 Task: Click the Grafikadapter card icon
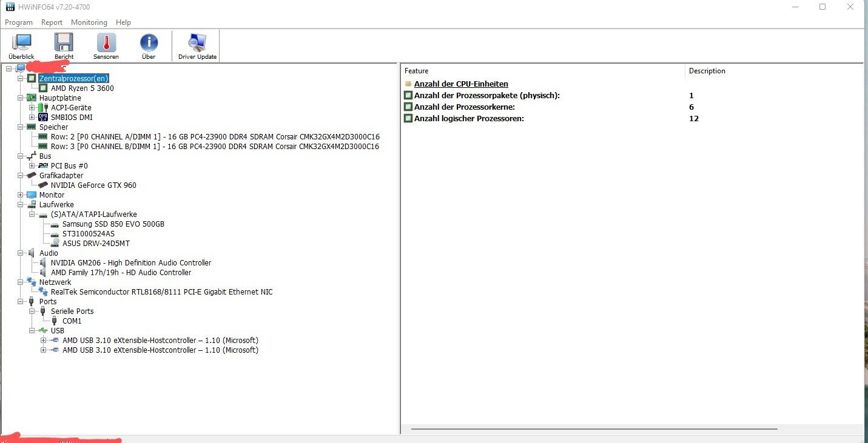point(32,176)
